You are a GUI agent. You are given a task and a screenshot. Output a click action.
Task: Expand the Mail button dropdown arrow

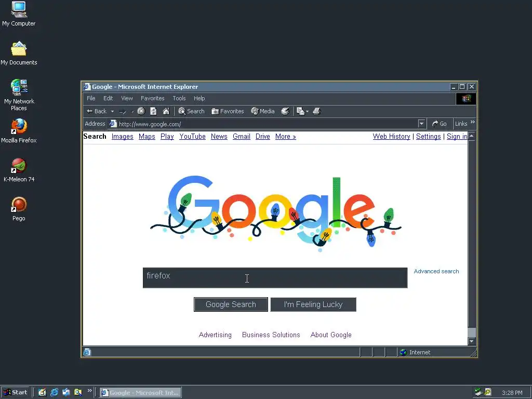308,111
